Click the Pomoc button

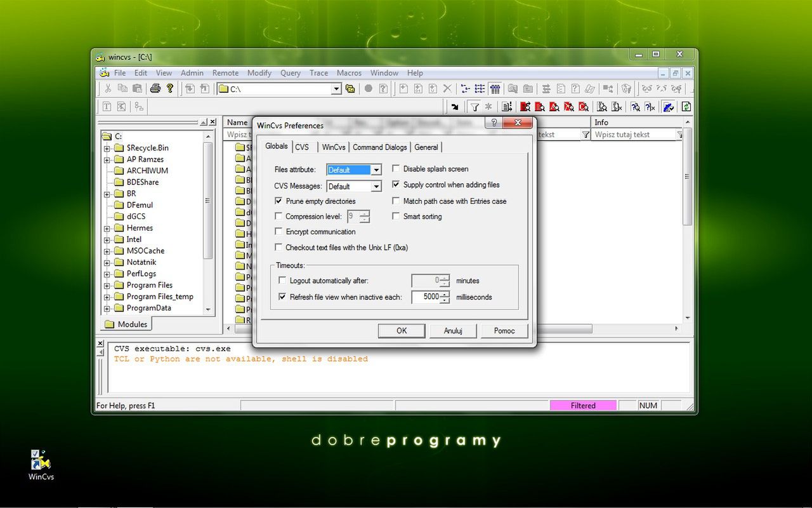(504, 331)
